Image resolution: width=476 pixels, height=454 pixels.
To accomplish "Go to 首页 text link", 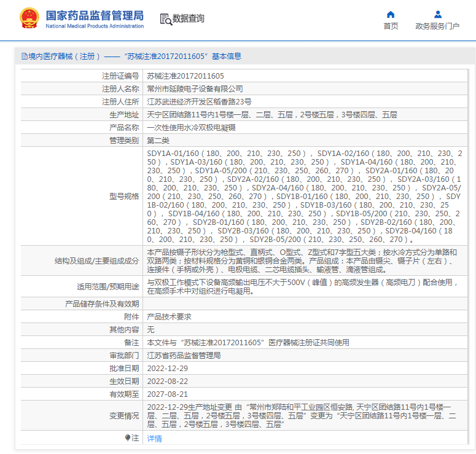I will click(x=391, y=26).
